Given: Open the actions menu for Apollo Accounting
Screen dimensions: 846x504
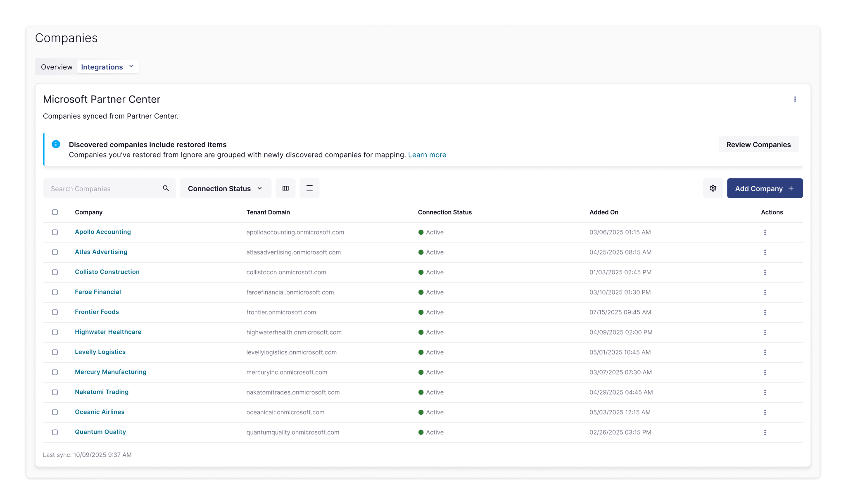Looking at the screenshot, I should click(x=765, y=232).
